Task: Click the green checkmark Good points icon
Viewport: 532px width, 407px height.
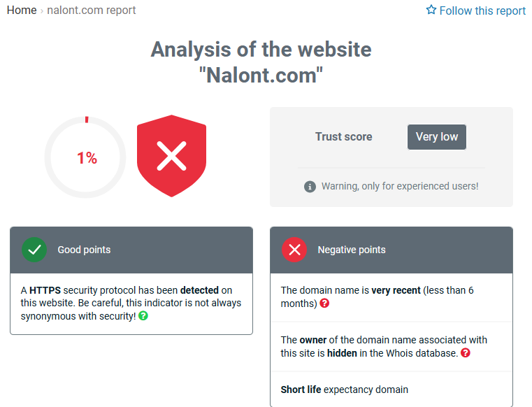Action: coord(34,250)
